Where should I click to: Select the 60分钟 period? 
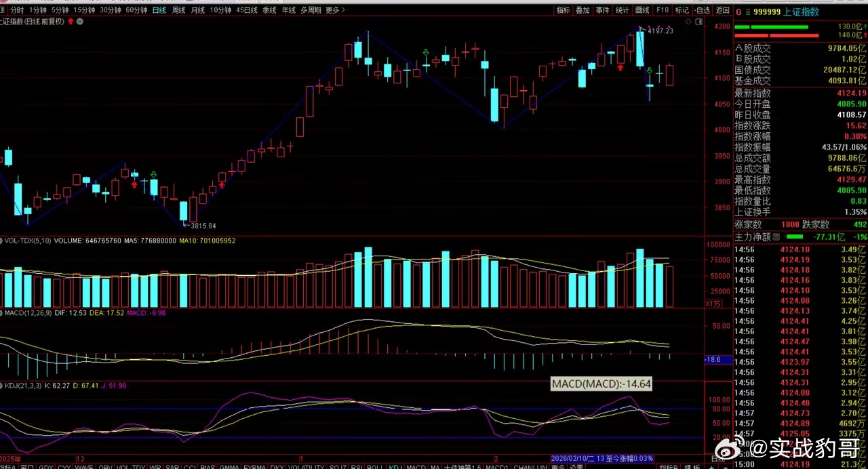(136, 10)
